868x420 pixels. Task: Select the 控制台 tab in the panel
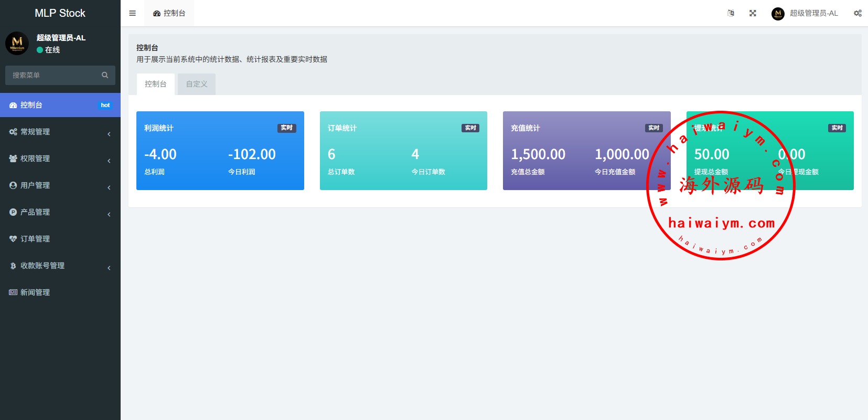pos(156,84)
